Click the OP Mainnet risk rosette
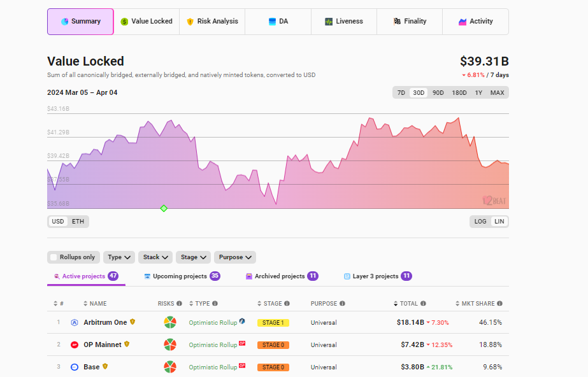The width and height of the screenshot is (588, 377). point(170,345)
